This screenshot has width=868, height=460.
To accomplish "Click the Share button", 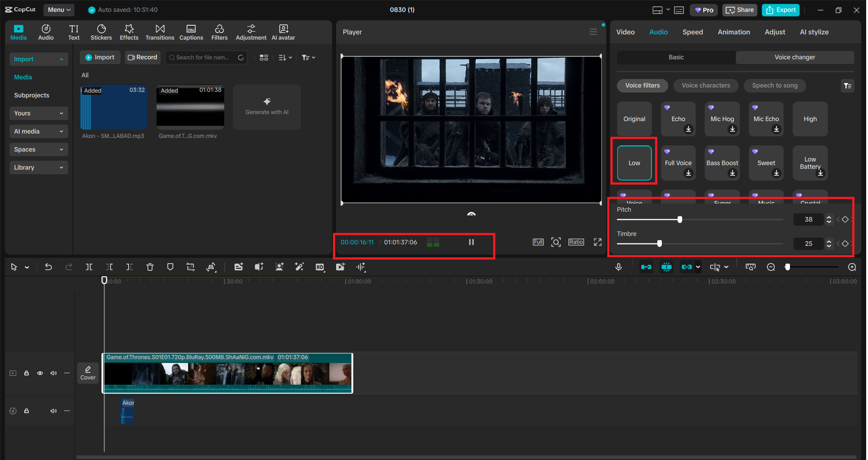I will point(740,10).
